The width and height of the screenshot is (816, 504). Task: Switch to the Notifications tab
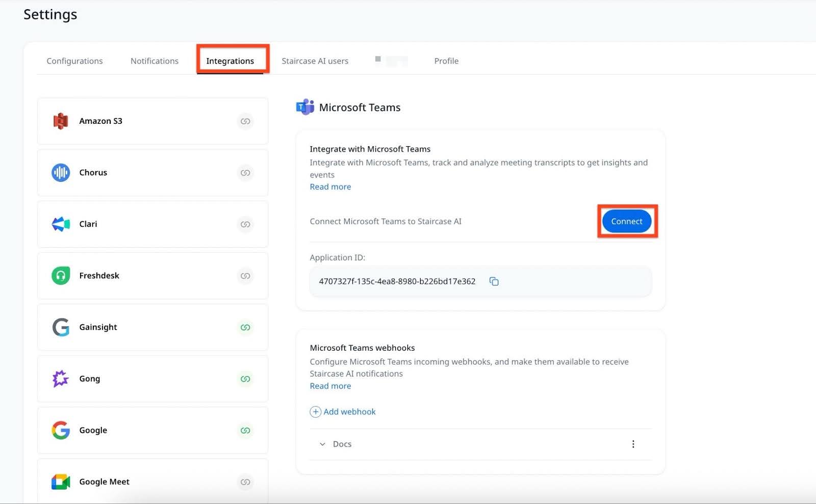pos(154,61)
